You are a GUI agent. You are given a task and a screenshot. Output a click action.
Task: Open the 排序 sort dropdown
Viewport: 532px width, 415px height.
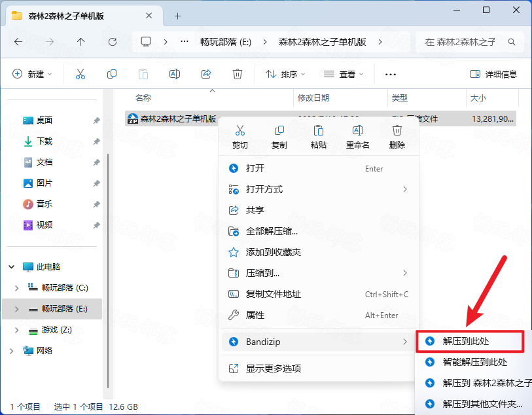[x=285, y=74]
